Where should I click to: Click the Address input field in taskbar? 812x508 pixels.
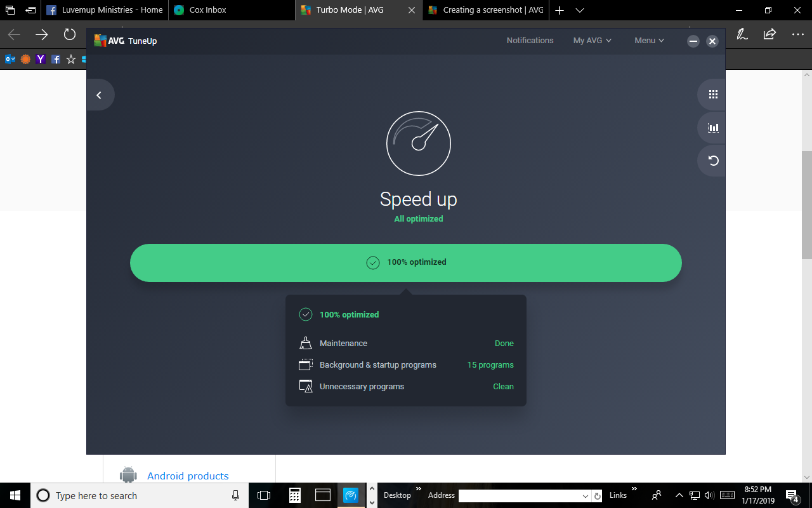(x=520, y=495)
